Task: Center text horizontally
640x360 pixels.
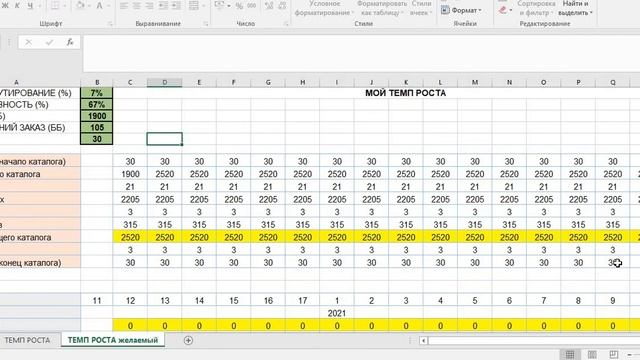Action: tap(137, 6)
